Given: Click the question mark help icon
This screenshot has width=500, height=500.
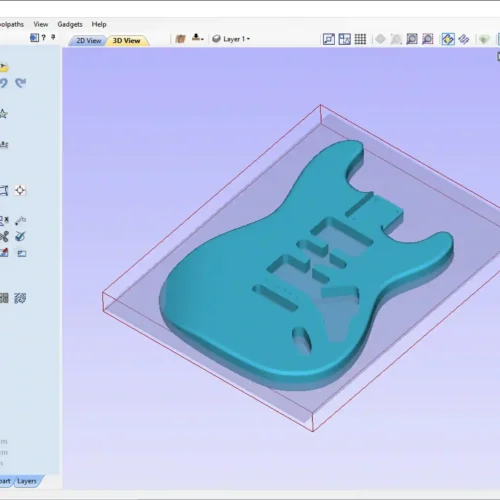Looking at the screenshot, I should pos(44,37).
